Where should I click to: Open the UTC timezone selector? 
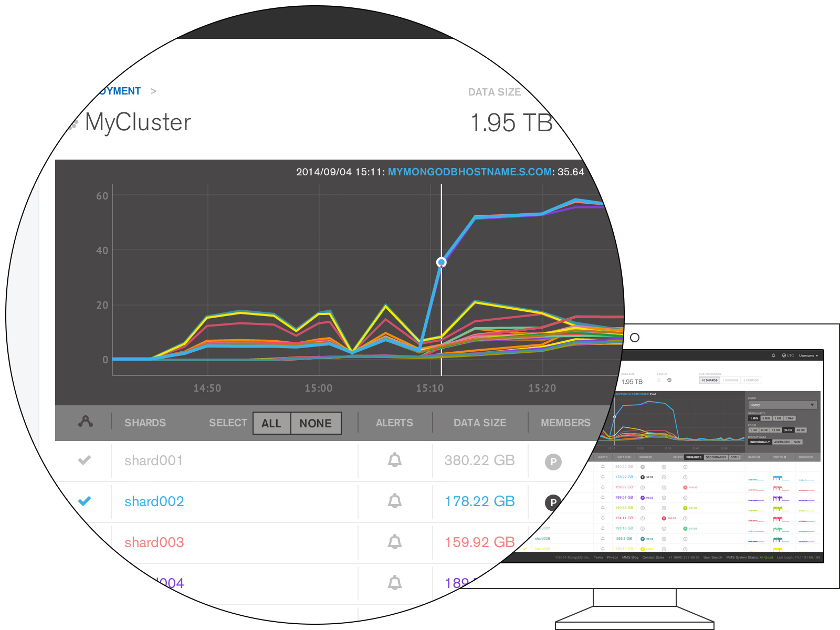(x=788, y=355)
